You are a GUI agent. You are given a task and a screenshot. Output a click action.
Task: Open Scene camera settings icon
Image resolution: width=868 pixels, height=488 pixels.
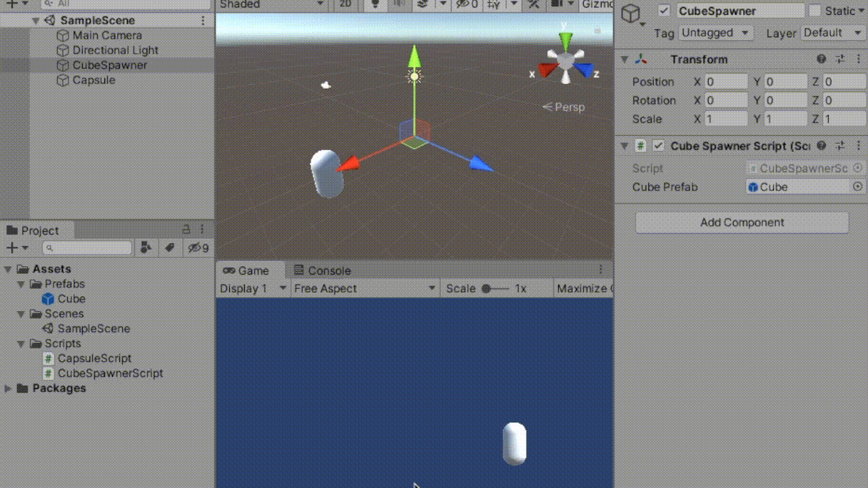pyautogui.click(x=557, y=4)
